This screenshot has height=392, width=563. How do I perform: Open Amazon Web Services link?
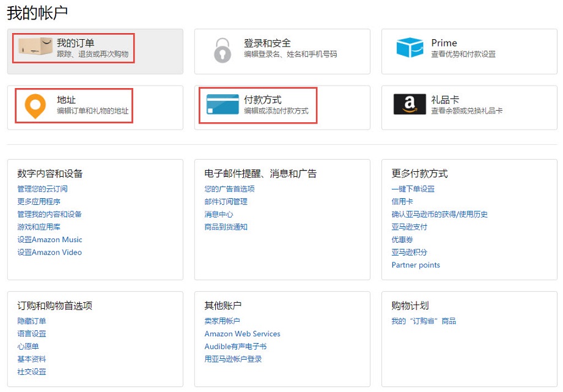coord(242,333)
